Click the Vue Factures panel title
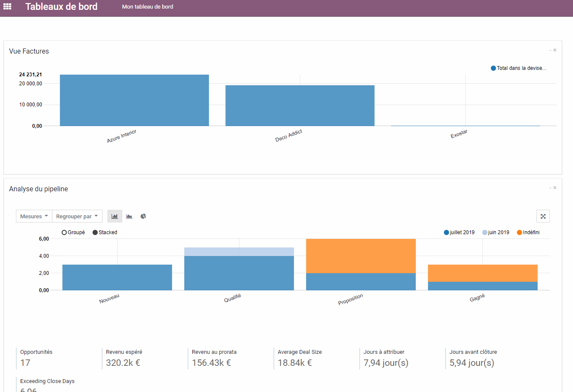573x392 pixels. click(x=29, y=51)
